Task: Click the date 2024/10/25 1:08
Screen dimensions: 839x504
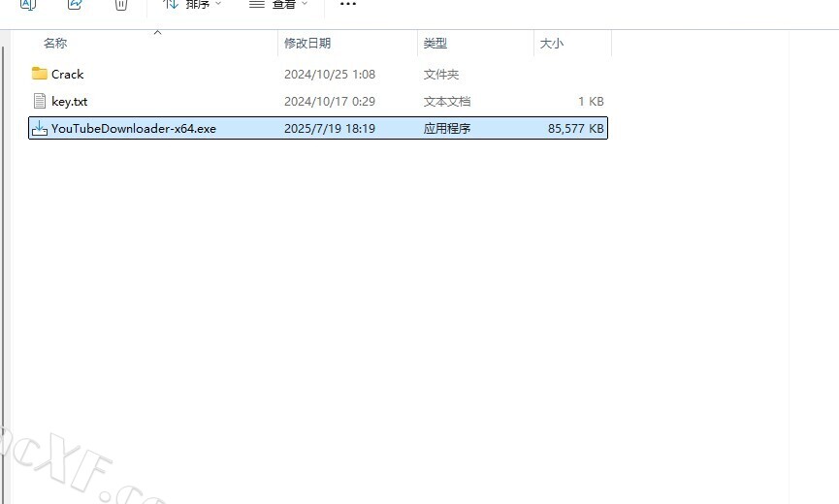Action: (x=330, y=75)
